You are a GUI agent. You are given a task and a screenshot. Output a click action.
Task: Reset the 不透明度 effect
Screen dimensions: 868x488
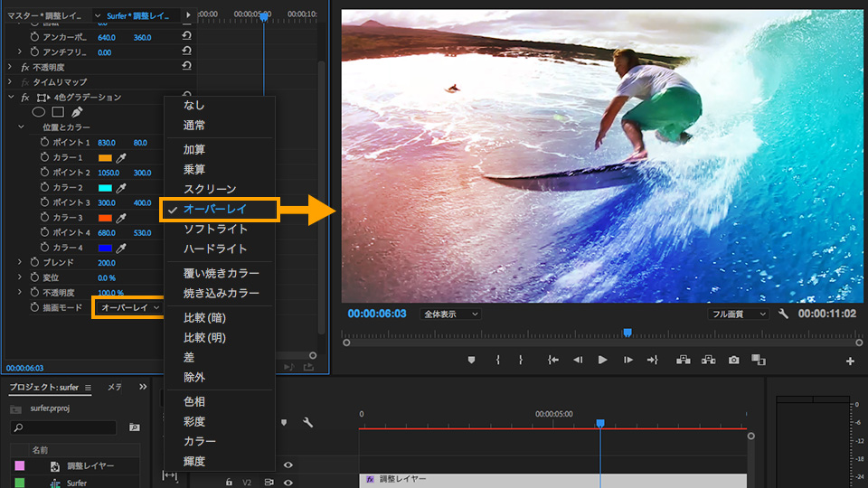pyautogui.click(x=186, y=66)
